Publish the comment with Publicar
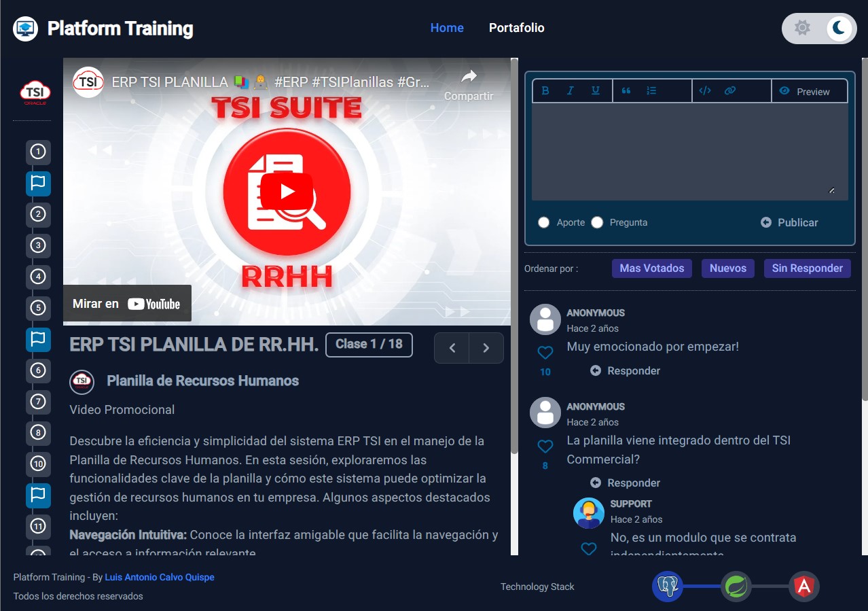The image size is (868, 611). click(x=789, y=222)
